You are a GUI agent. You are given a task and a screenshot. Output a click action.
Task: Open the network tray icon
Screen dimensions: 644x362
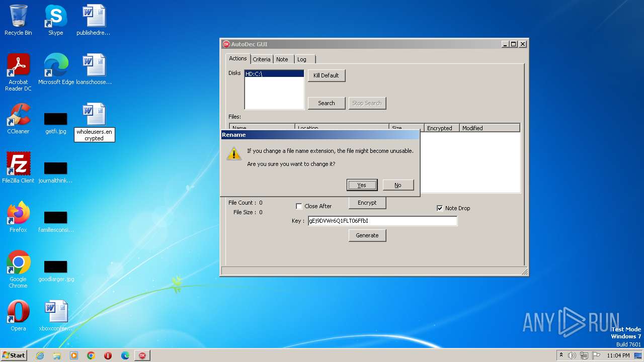click(x=584, y=355)
